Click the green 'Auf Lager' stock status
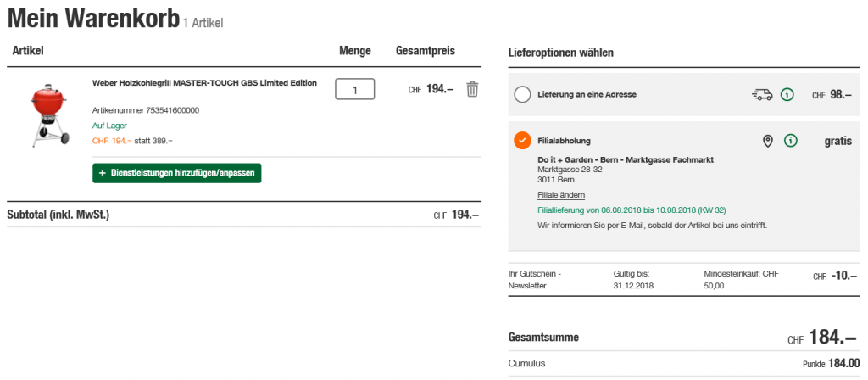Image resolution: width=868 pixels, height=380 pixels. tap(109, 126)
